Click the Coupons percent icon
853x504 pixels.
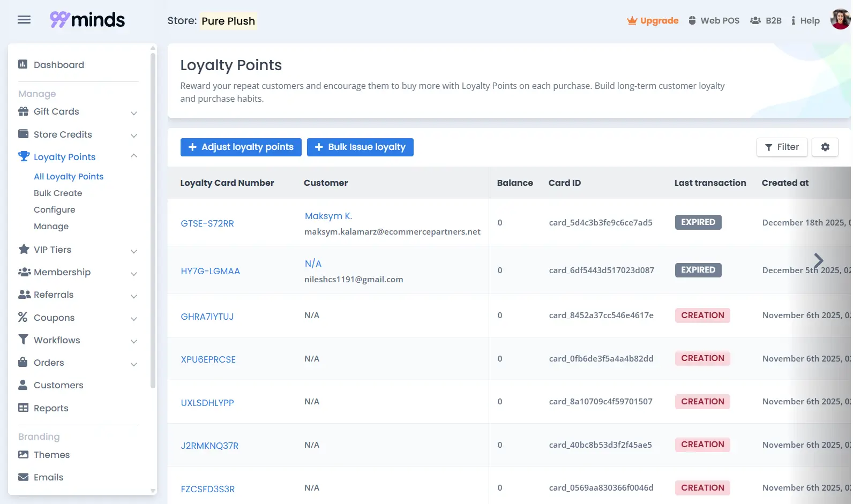point(23,317)
